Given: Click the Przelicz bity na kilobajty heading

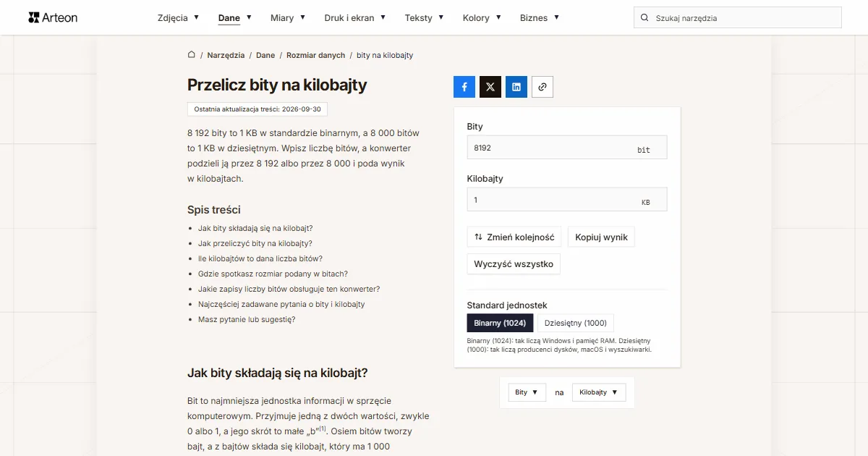Looking at the screenshot, I should 277,85.
